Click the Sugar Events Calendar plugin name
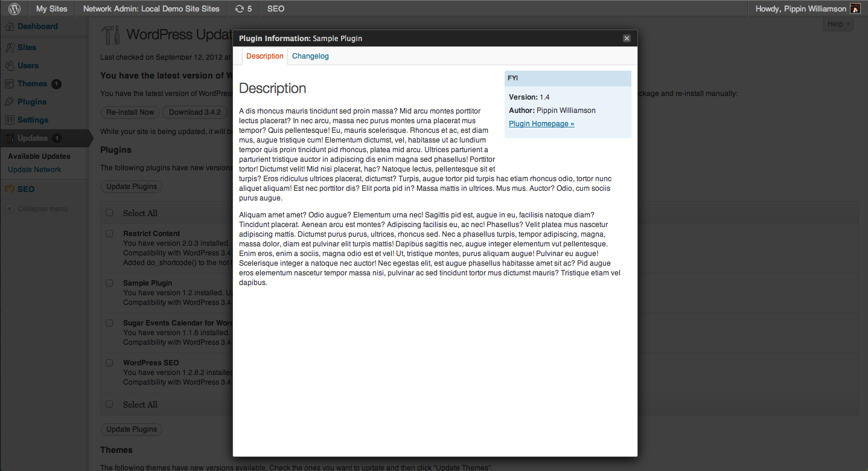The height and width of the screenshot is (471, 868). pos(178,323)
